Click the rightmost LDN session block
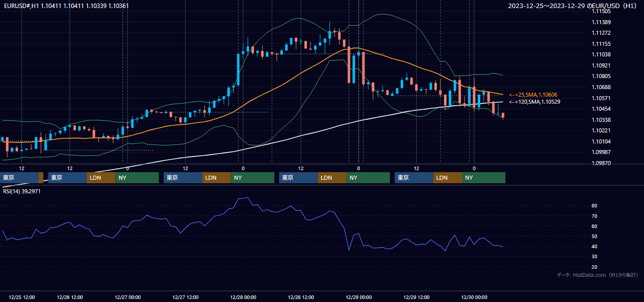644x302 pixels. click(x=447, y=178)
